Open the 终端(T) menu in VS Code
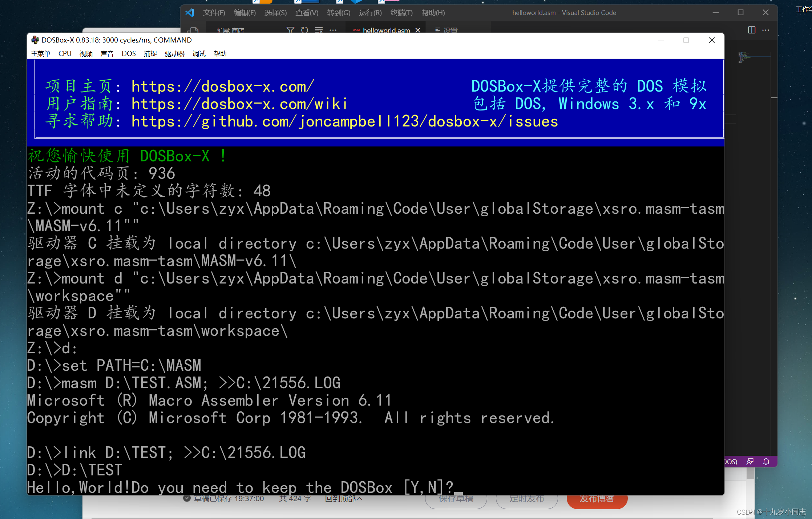 401,12
